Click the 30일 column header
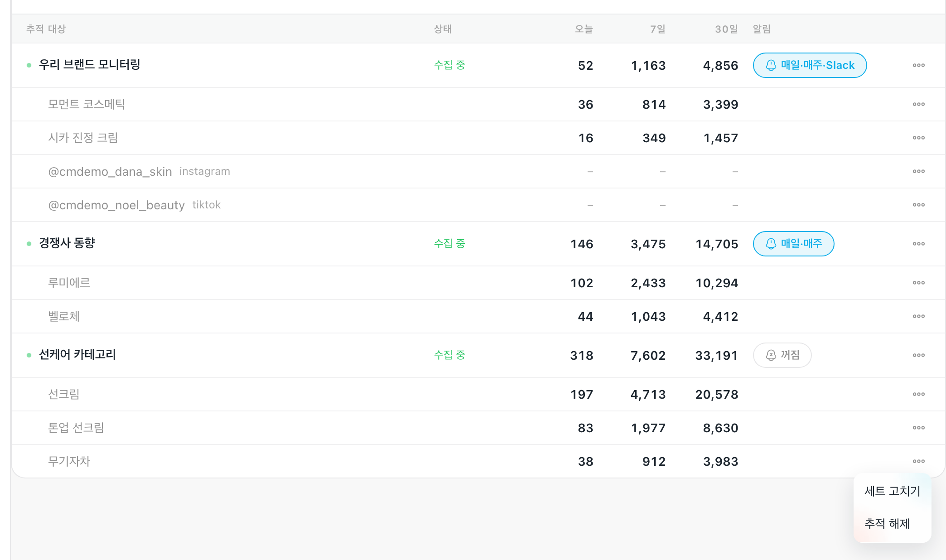Viewport: 946px width, 560px height. tap(726, 29)
